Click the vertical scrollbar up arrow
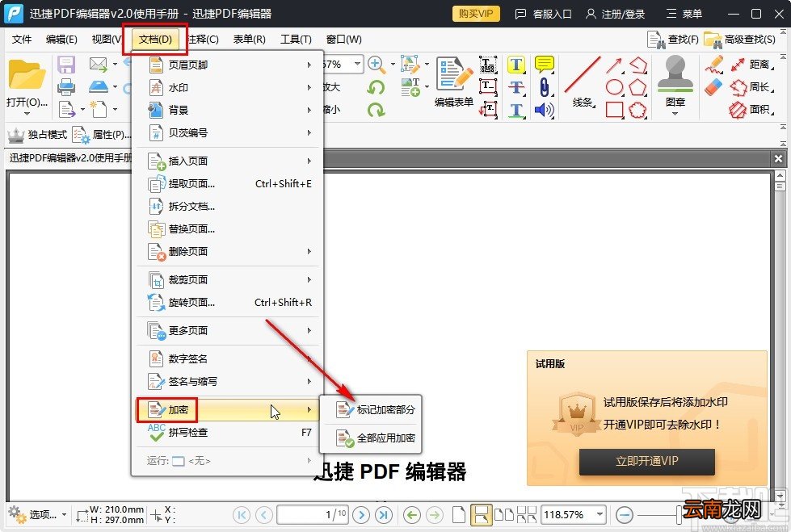Image resolution: width=791 pixels, height=532 pixels. tap(780, 175)
